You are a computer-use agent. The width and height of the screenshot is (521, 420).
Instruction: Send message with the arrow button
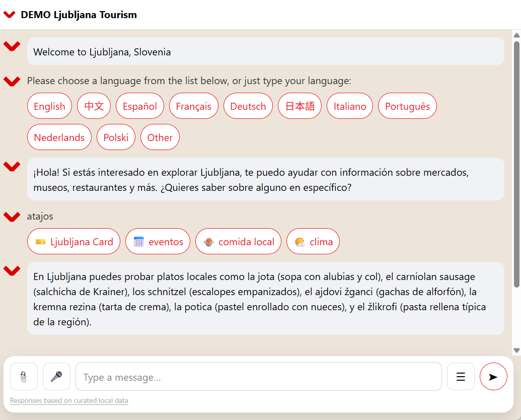pyautogui.click(x=493, y=376)
